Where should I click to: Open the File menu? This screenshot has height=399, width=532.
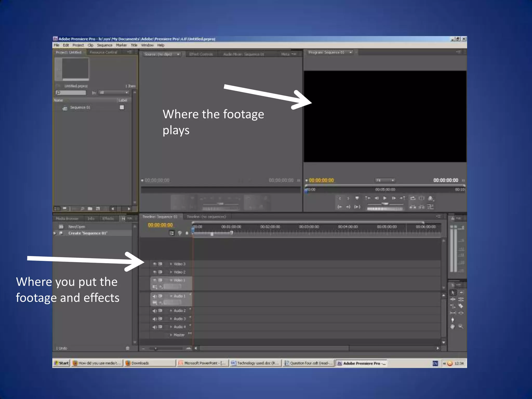tap(56, 45)
